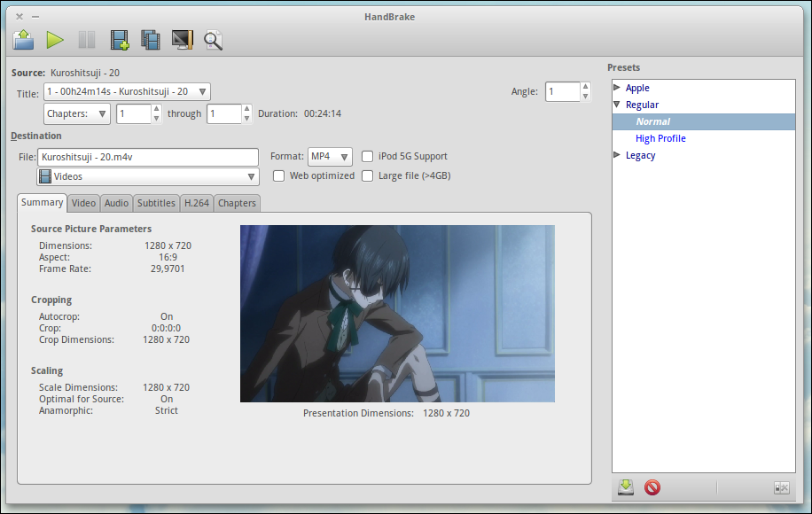
Task: Click the Aspect value 16:9
Action: tap(168, 257)
